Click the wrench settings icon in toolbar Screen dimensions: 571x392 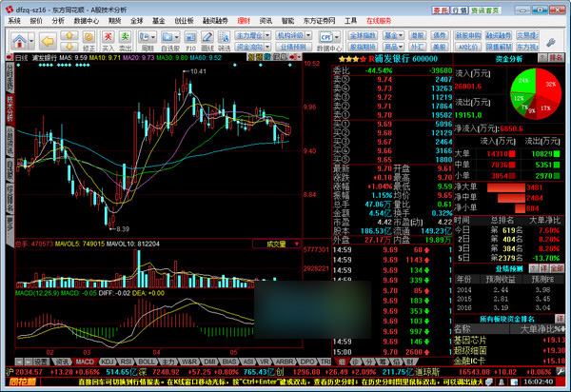tap(551, 42)
